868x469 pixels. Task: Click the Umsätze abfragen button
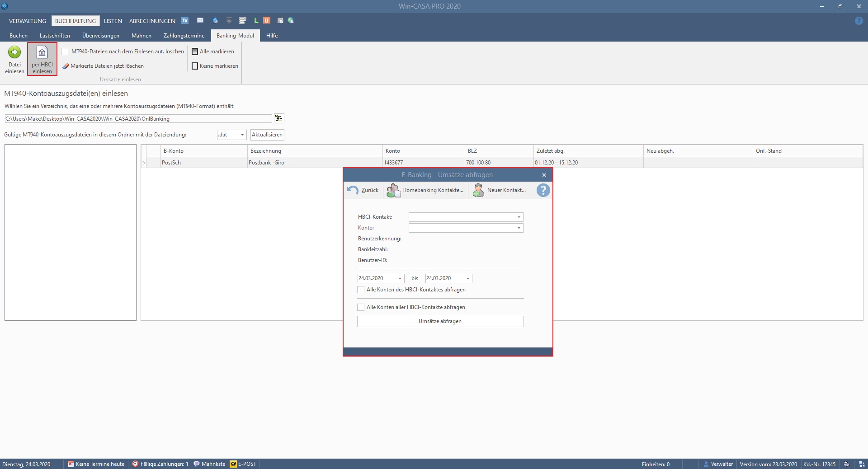440,321
